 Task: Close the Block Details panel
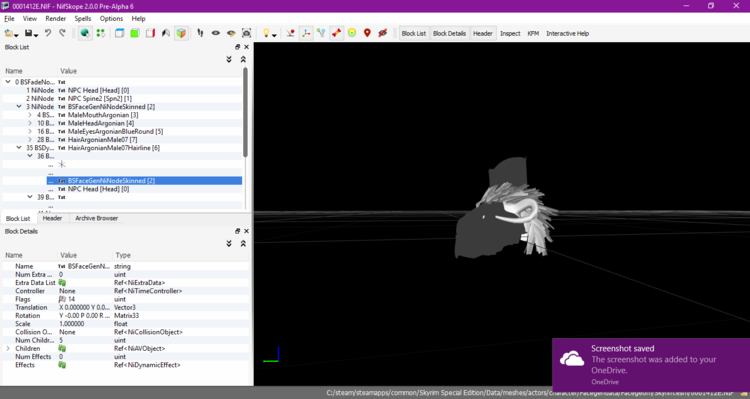[x=246, y=231]
